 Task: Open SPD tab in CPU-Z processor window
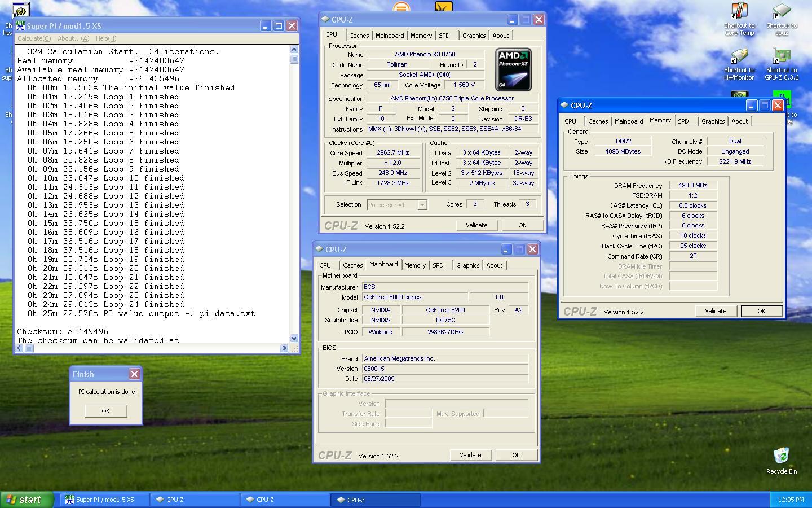(x=444, y=36)
